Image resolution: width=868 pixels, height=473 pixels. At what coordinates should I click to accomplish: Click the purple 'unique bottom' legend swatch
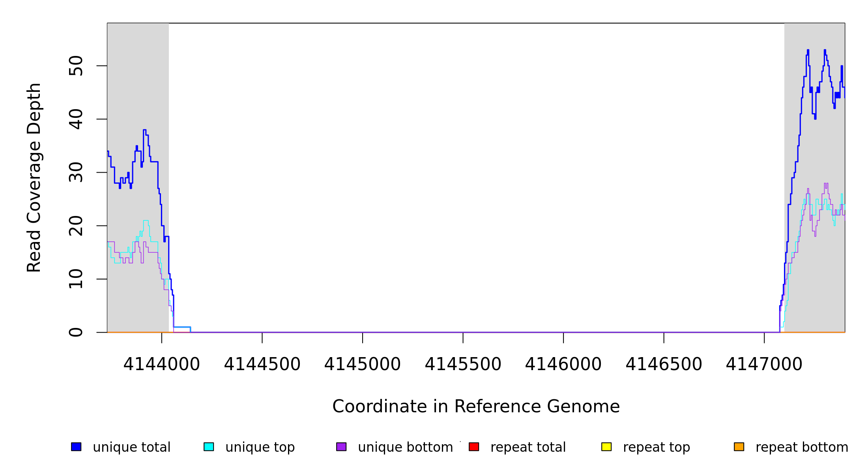point(341,447)
